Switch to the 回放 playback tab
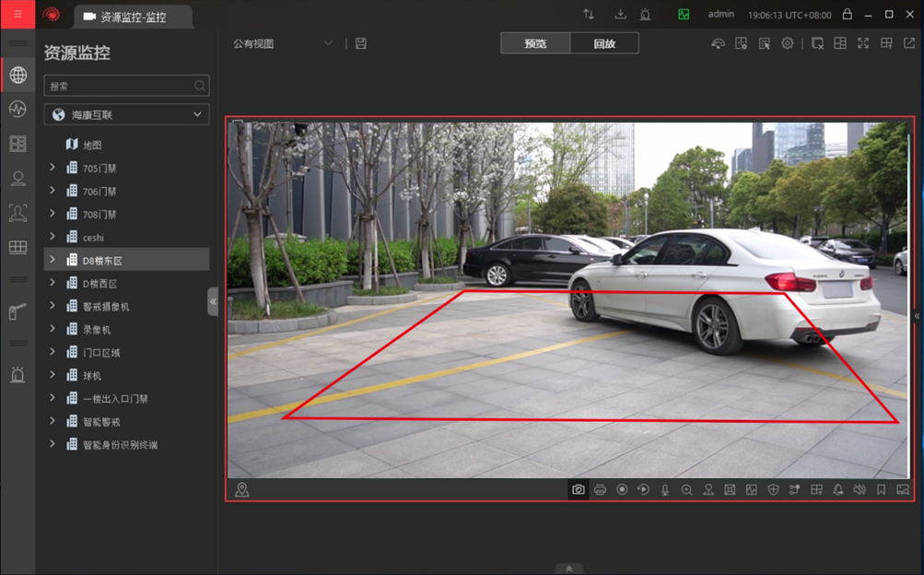The width and height of the screenshot is (924, 575). pyautogui.click(x=604, y=43)
